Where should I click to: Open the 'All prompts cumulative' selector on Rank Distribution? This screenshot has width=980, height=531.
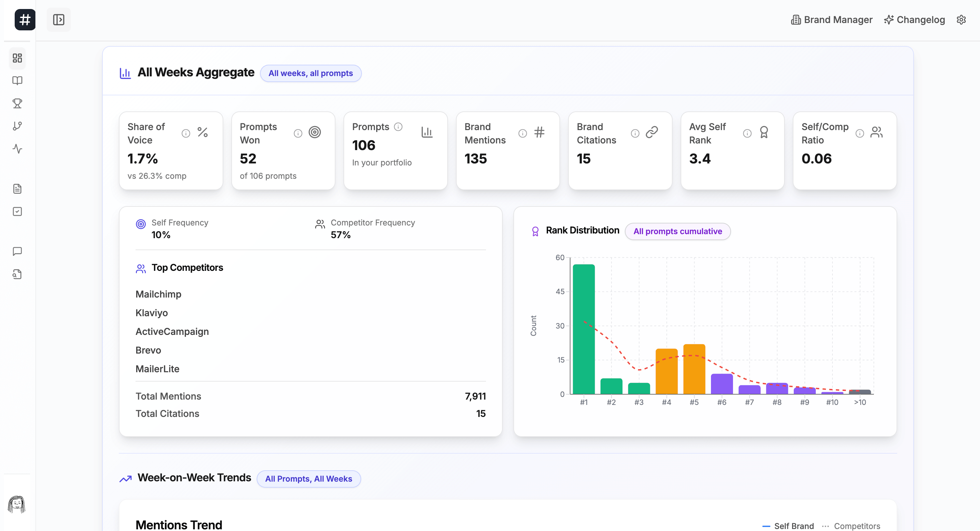tap(678, 231)
